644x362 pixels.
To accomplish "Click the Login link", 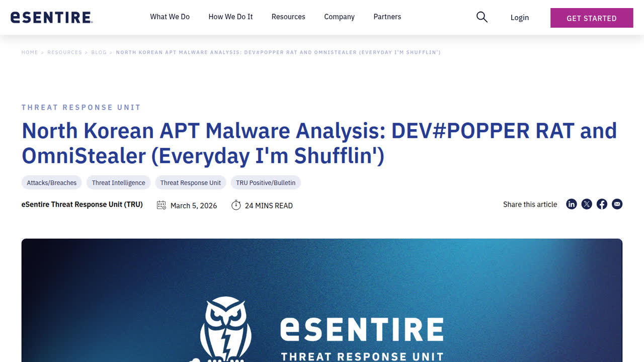I will pos(520,18).
